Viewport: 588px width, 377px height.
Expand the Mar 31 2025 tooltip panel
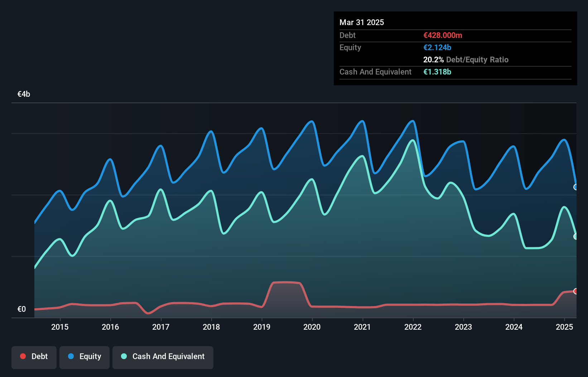click(x=362, y=22)
